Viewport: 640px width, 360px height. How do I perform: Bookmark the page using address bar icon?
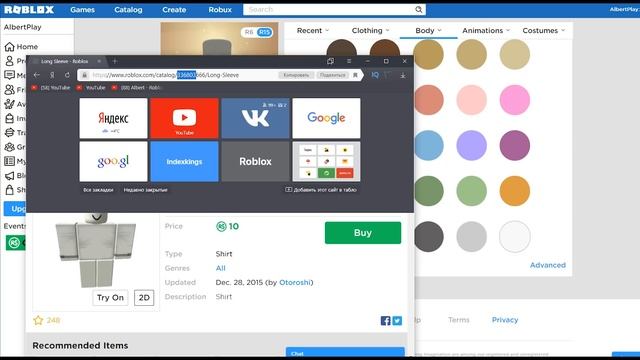(x=355, y=75)
